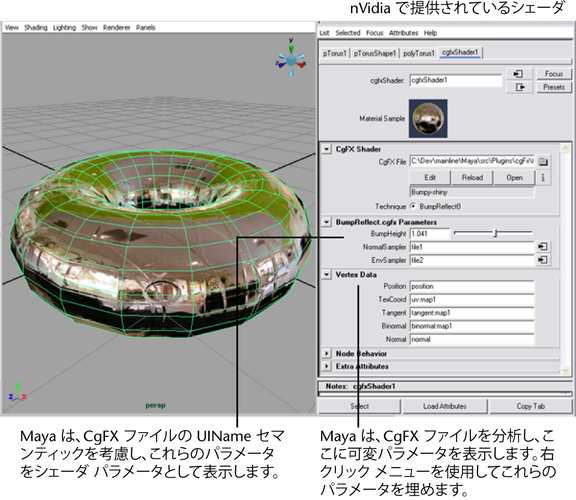Open the Renderer menu
The width and height of the screenshot is (576, 500).
coord(116,28)
